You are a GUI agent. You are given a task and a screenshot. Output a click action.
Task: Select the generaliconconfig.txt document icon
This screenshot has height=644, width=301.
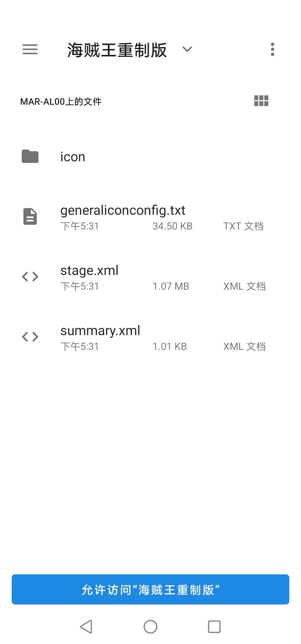30,216
